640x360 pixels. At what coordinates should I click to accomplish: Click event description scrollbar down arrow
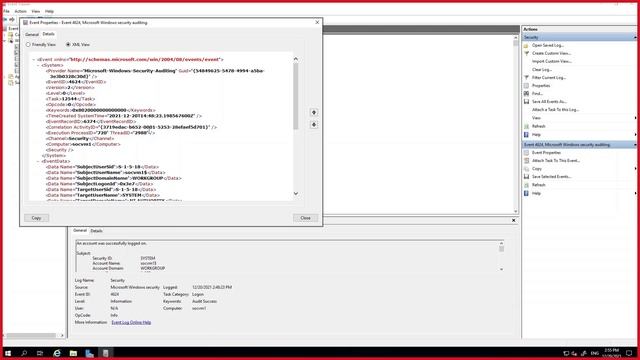click(501, 269)
